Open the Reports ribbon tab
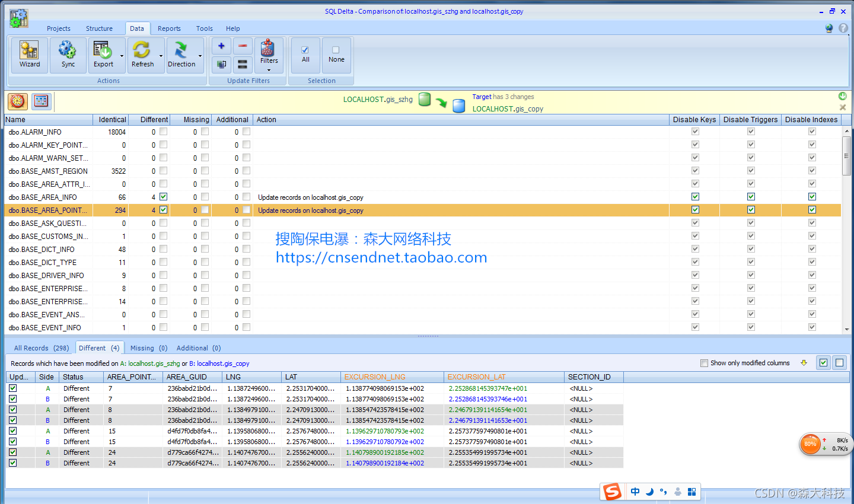This screenshot has height=504, width=854. pos(169,28)
